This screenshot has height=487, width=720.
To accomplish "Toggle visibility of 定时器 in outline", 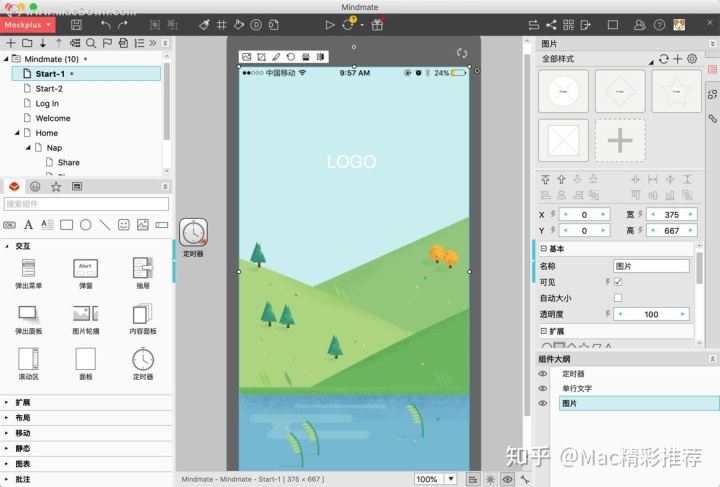I will pyautogui.click(x=542, y=374).
